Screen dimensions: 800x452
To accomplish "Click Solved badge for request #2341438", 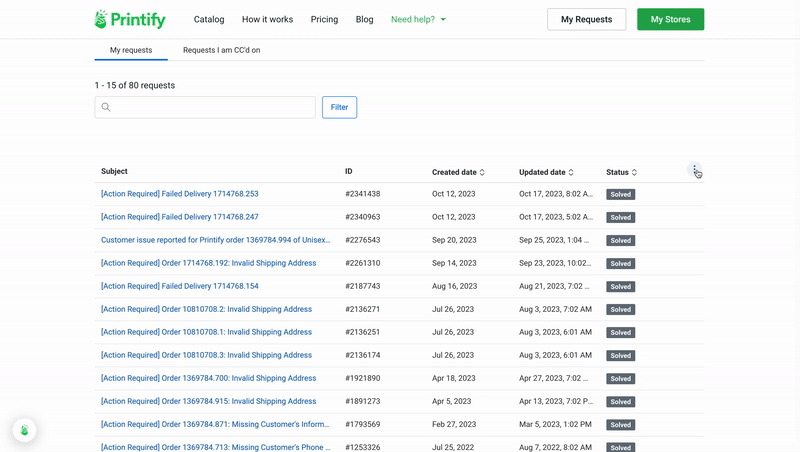I will 620,194.
